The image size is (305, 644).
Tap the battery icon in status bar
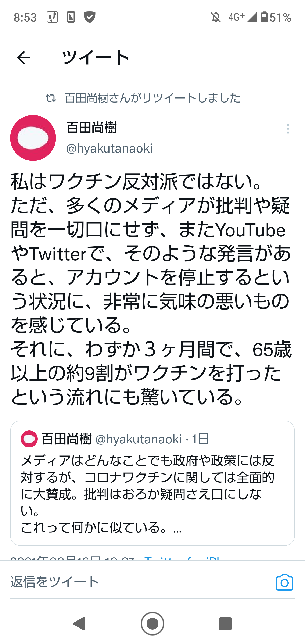pos(264,17)
